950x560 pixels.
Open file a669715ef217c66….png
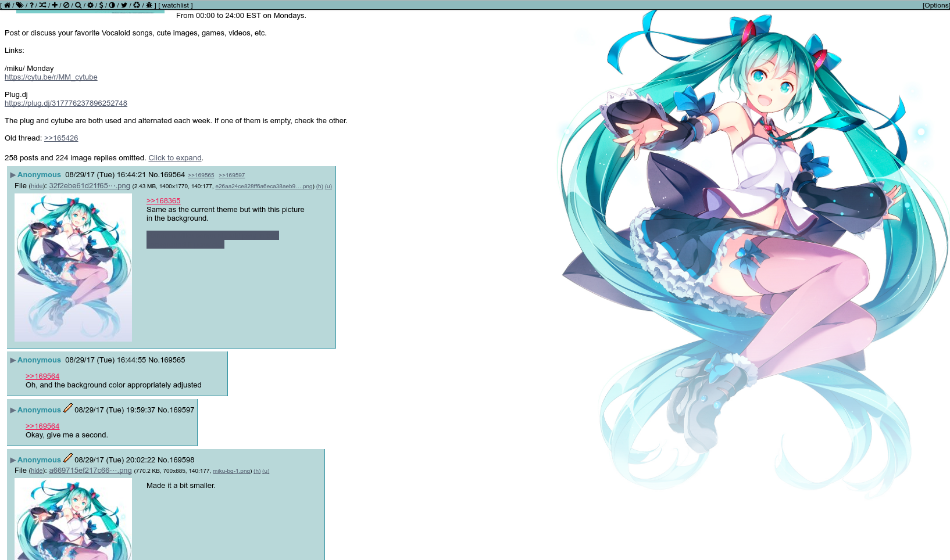pos(90,471)
